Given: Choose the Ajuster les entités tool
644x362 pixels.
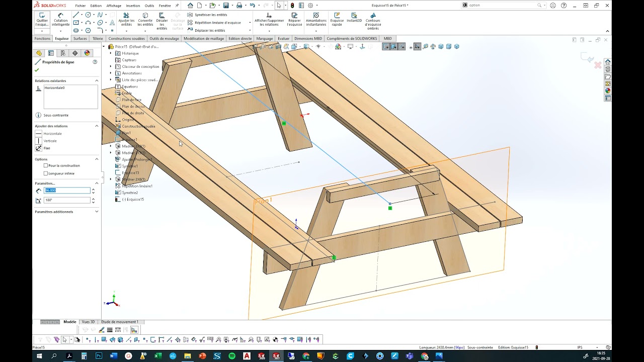Looking at the screenshot, I should coord(126,20).
